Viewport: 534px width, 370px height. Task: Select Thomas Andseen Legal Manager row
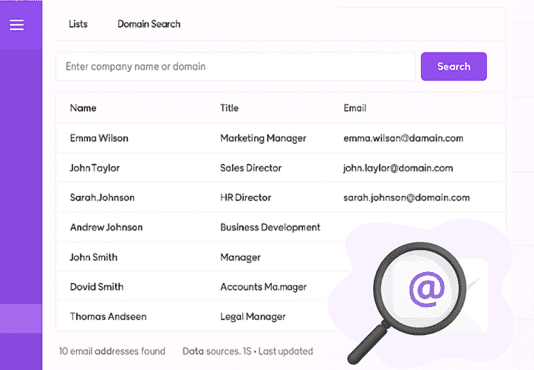pyautogui.click(x=281, y=316)
